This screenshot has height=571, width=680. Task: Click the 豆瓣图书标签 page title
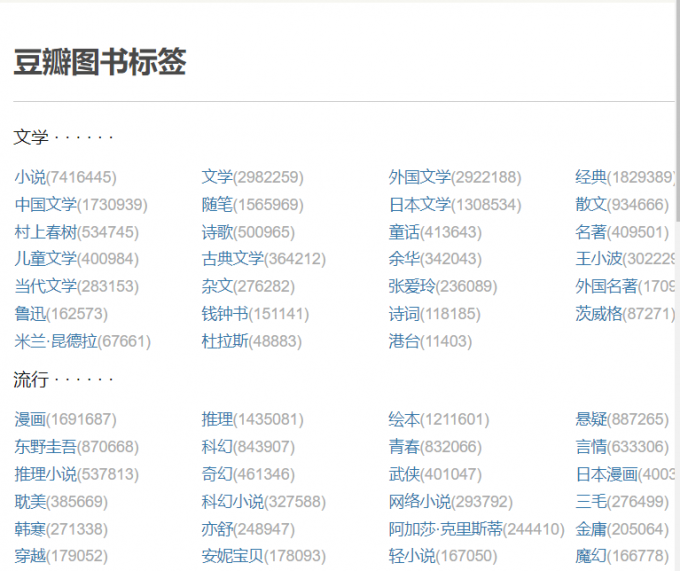pos(100,62)
